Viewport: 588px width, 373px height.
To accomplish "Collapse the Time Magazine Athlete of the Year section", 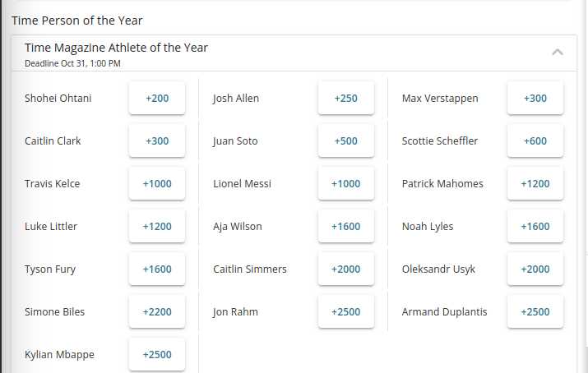I will pyautogui.click(x=558, y=53).
